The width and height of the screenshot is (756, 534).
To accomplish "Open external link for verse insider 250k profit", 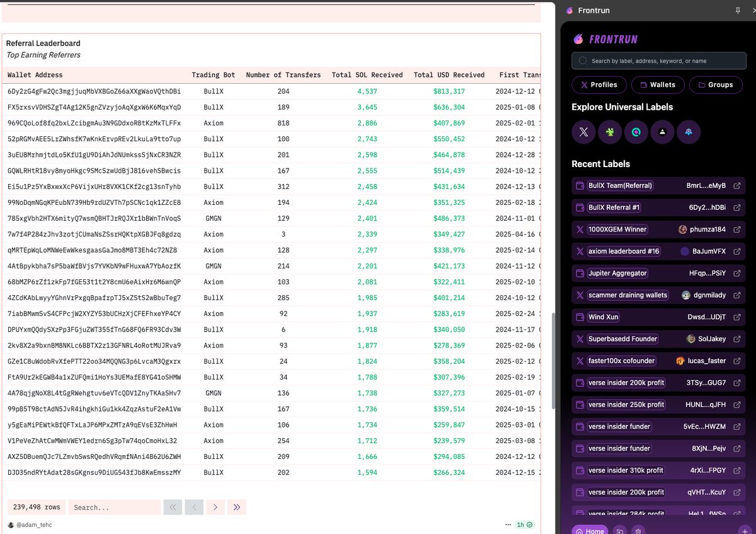I will click(736, 405).
